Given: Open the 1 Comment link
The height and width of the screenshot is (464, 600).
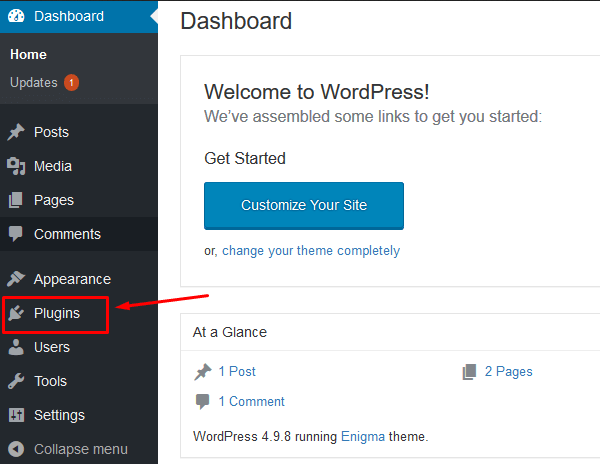Looking at the screenshot, I should coord(251,401).
